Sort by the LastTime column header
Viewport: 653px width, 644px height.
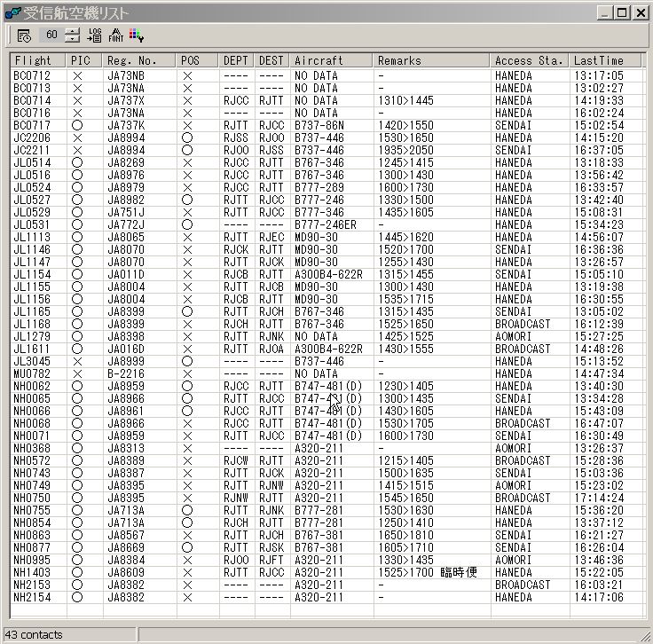[605, 60]
